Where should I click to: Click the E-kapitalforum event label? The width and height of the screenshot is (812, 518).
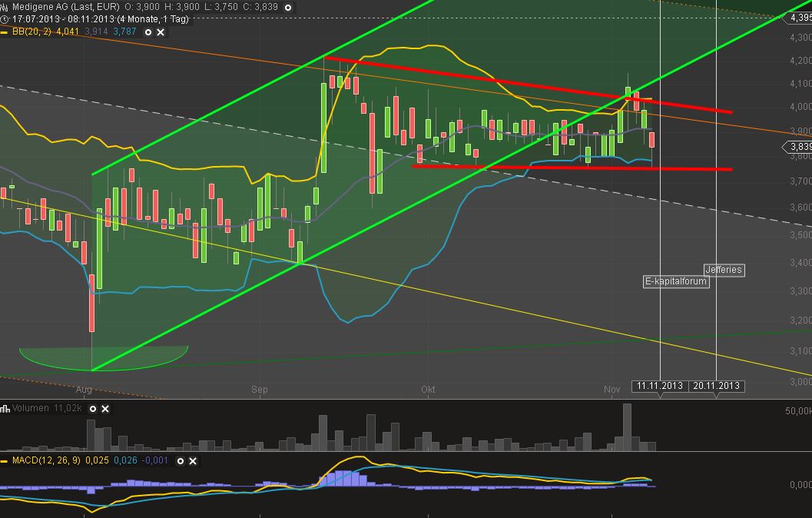pos(676,281)
